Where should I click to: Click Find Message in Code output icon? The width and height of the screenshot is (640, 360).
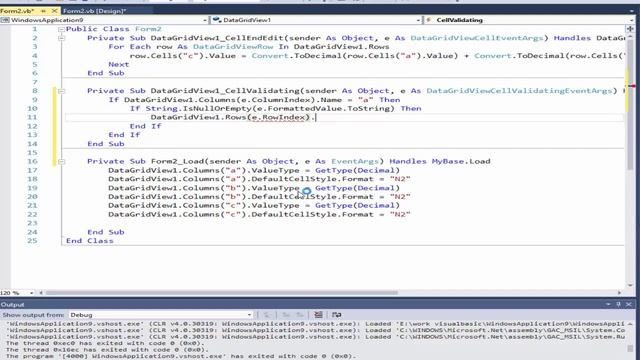click(x=267, y=315)
